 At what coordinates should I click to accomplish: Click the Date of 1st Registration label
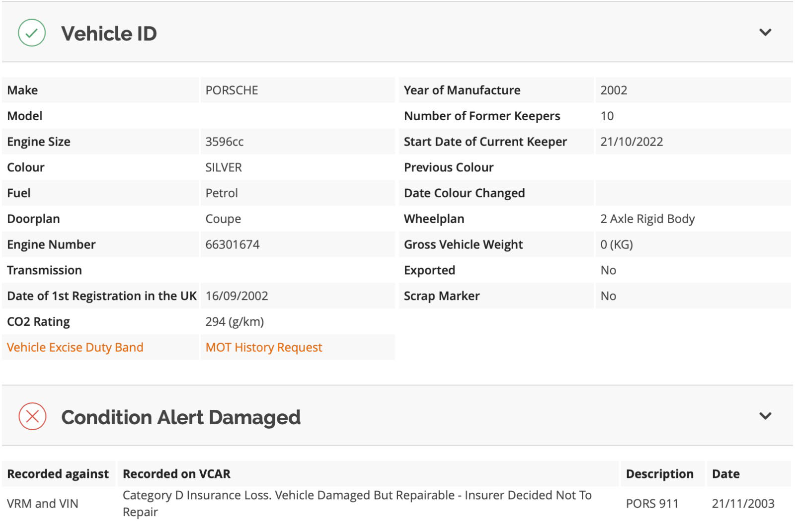point(102,296)
